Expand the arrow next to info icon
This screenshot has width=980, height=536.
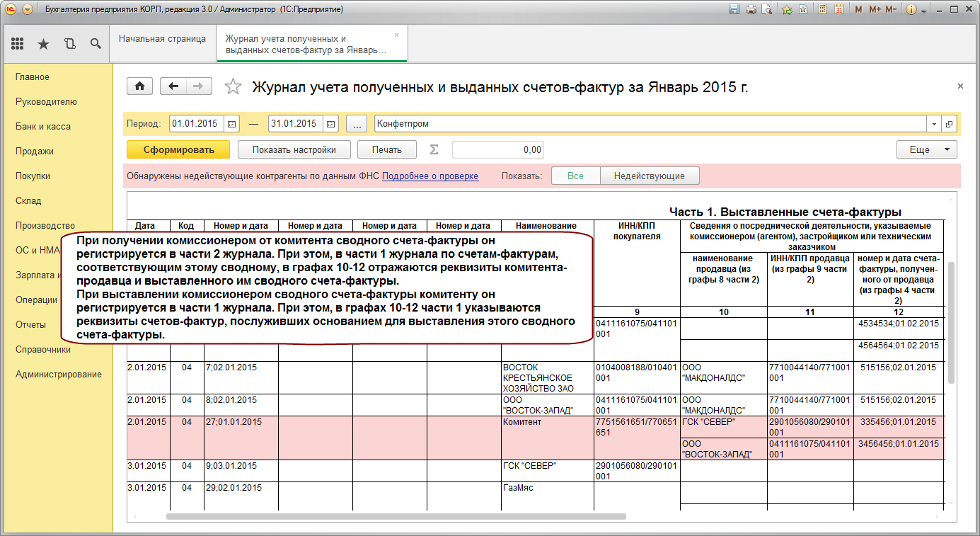click(923, 11)
